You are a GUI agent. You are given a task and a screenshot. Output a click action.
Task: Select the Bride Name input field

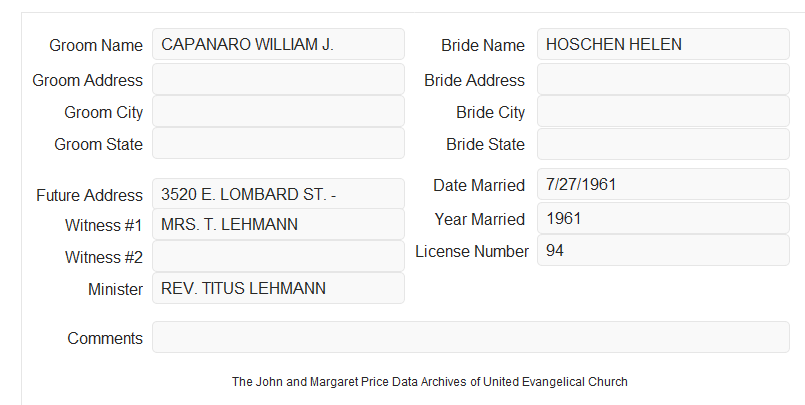[663, 44]
